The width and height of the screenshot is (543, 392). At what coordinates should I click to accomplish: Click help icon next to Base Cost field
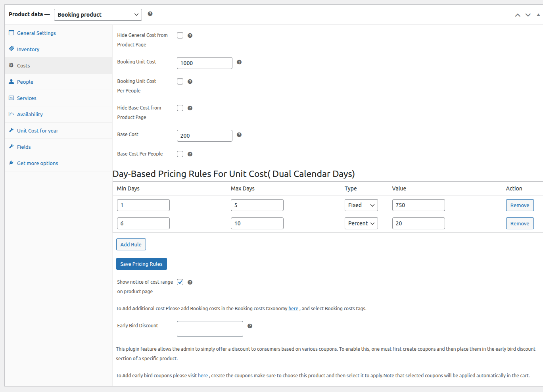click(x=239, y=135)
